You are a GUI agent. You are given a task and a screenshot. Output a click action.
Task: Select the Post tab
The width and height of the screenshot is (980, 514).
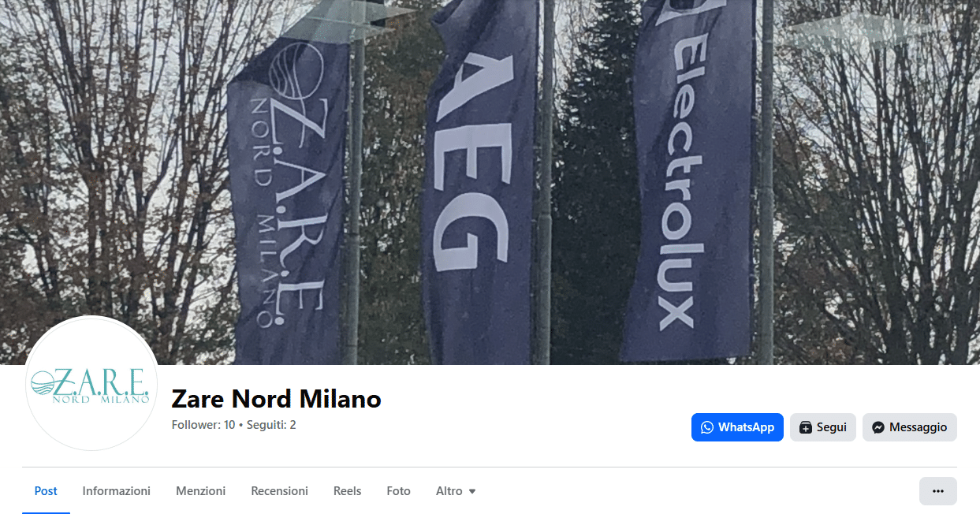point(46,491)
